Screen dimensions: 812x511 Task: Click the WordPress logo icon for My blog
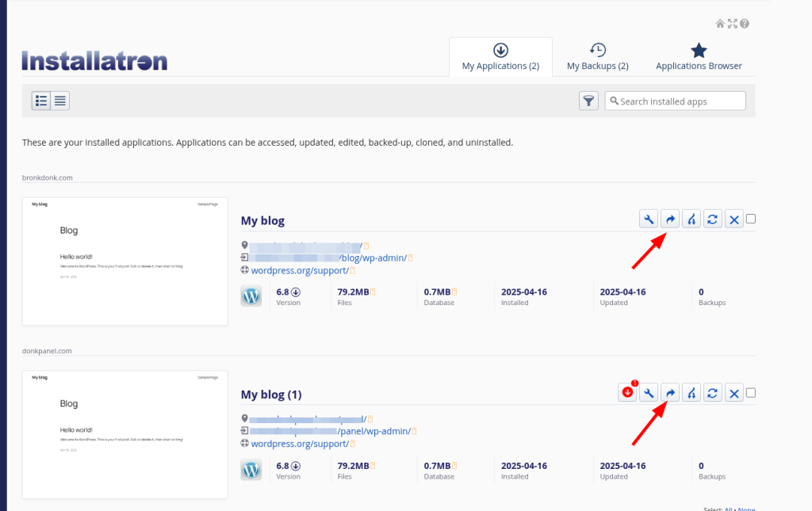tap(251, 296)
